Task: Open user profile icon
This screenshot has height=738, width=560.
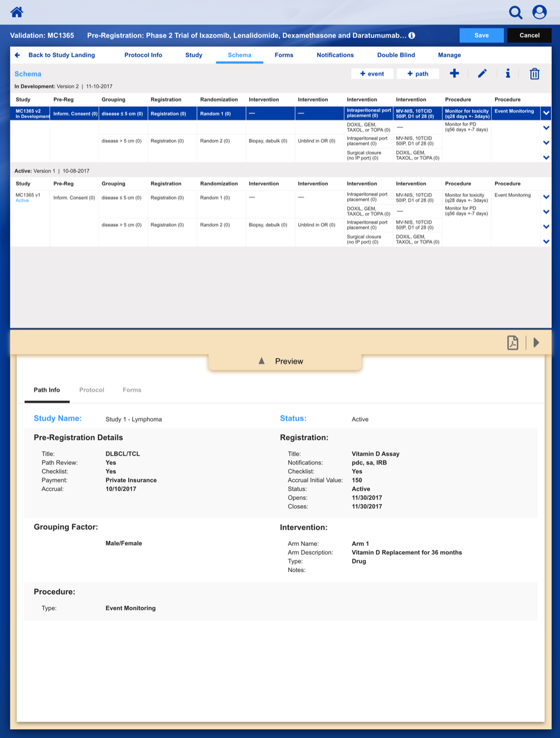Action: (539, 12)
